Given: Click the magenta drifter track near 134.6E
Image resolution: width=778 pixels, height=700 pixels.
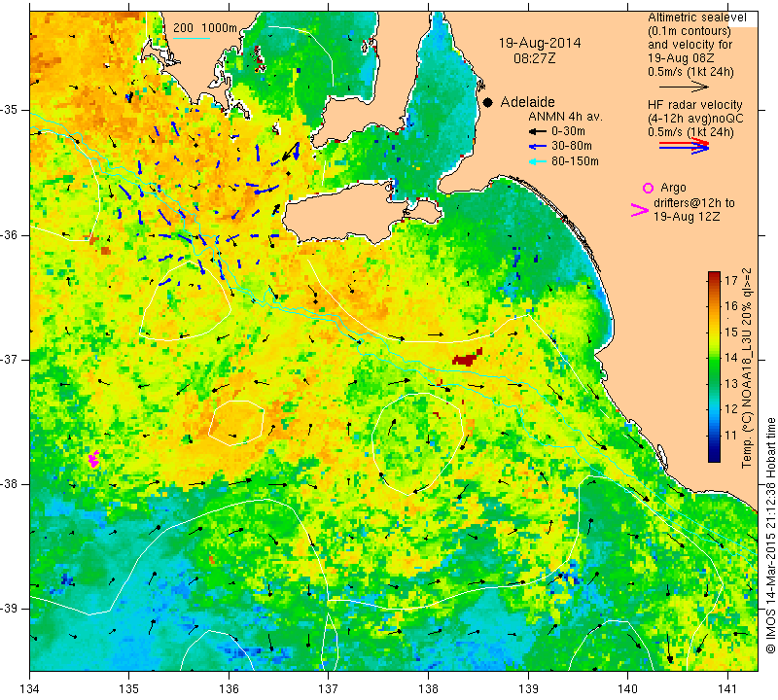Looking at the screenshot, I should (x=93, y=458).
